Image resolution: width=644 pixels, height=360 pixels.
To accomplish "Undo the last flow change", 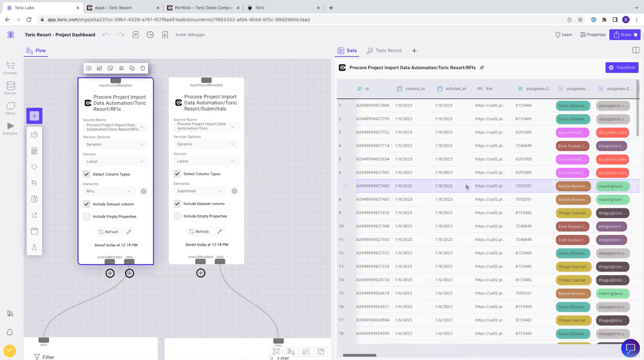I will coord(106,35).
